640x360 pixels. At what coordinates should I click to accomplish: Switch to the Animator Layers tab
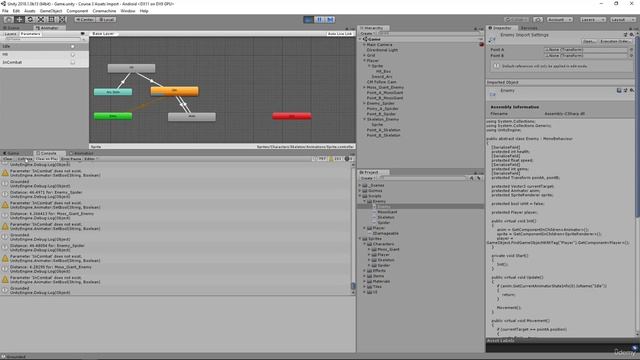click(10, 34)
